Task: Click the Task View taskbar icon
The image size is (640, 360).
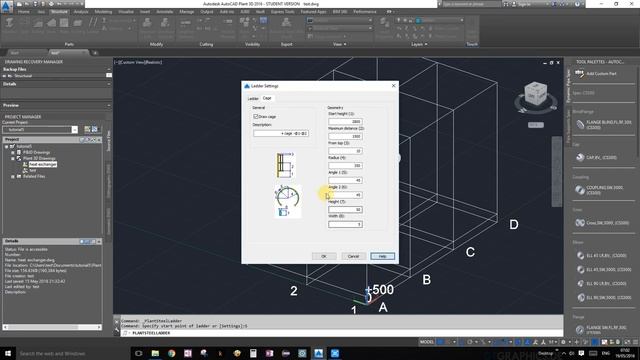Action: tap(139, 353)
